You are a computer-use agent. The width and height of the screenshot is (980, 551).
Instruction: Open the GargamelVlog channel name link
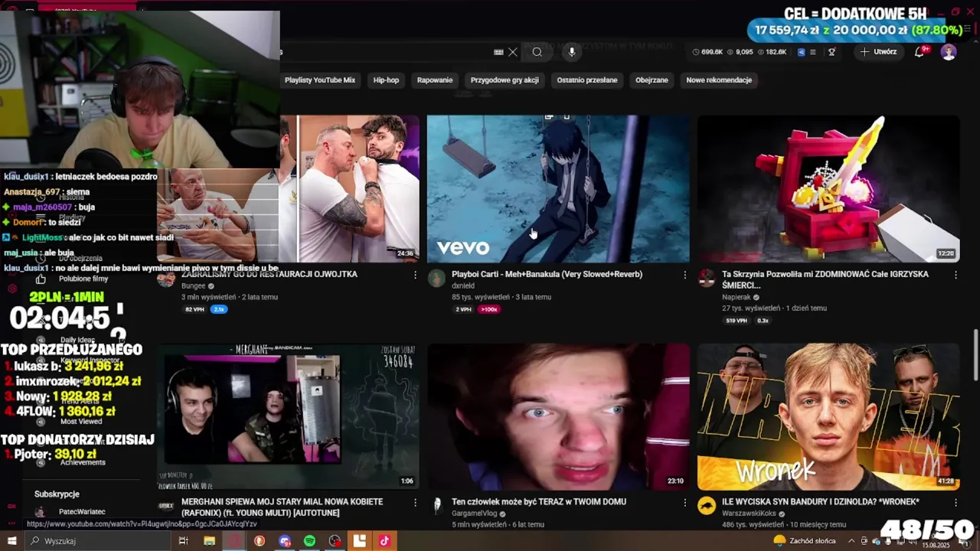coord(474,514)
